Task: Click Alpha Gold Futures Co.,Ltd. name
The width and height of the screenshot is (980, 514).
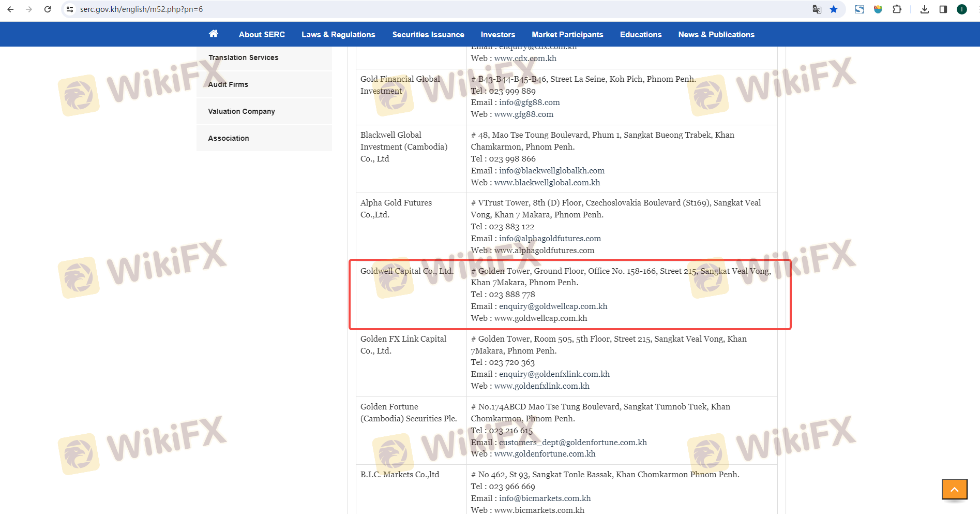Action: [x=396, y=209]
